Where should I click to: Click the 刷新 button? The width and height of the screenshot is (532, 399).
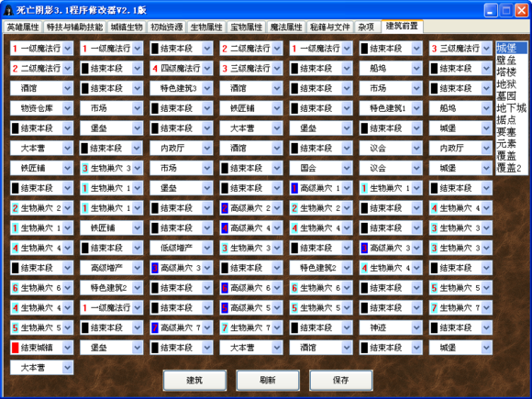click(268, 380)
